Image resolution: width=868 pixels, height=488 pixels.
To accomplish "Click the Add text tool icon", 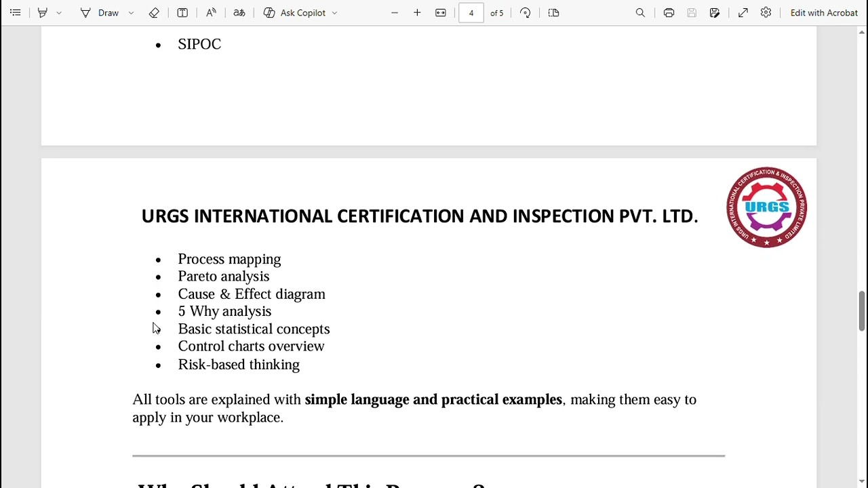I will point(182,13).
